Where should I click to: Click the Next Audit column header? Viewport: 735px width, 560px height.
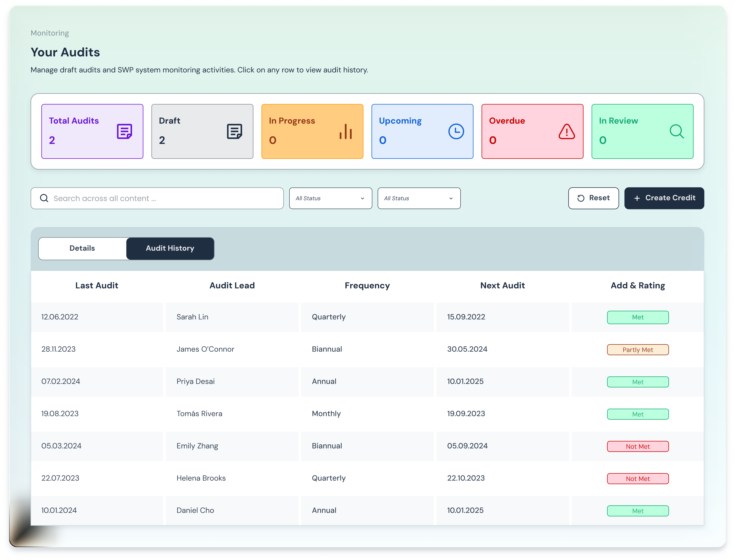point(502,286)
